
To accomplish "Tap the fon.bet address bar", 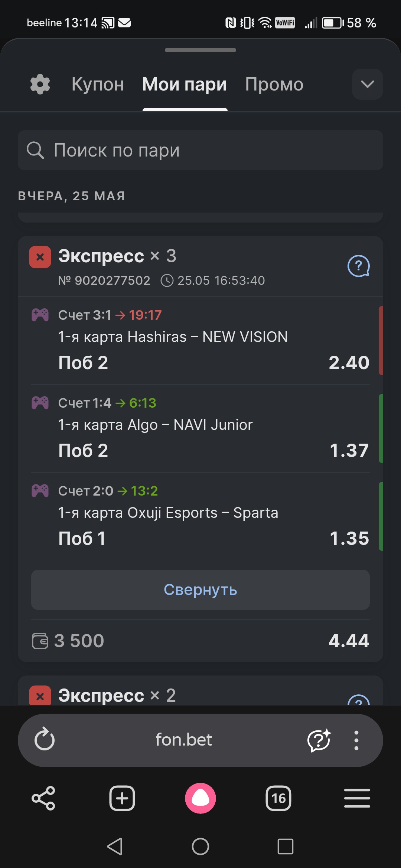I will coord(184,740).
